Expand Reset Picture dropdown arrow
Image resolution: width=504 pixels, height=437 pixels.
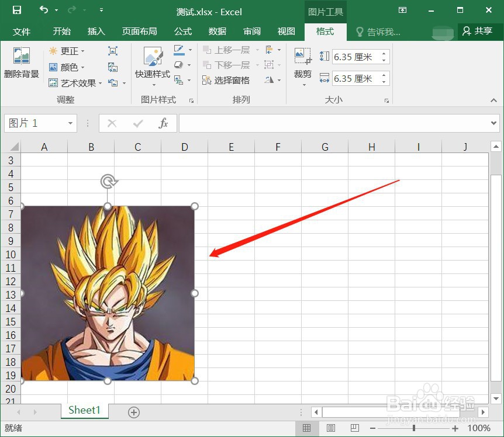click(124, 84)
